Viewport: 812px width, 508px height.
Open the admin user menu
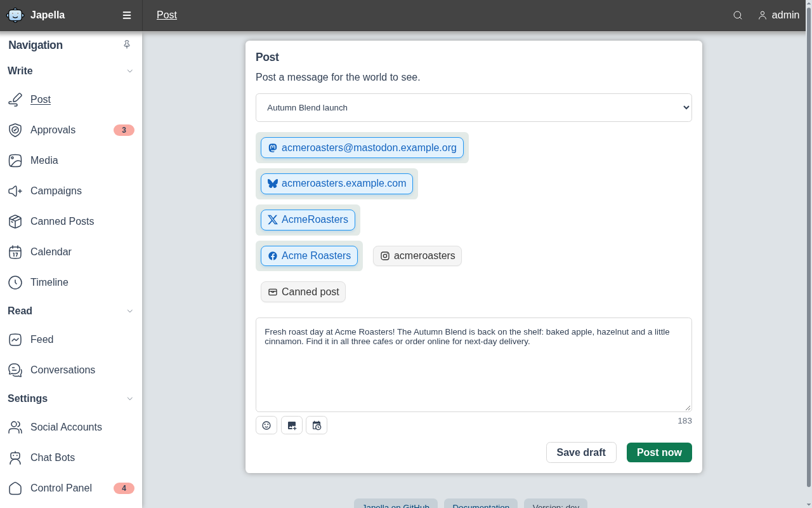[x=778, y=15]
